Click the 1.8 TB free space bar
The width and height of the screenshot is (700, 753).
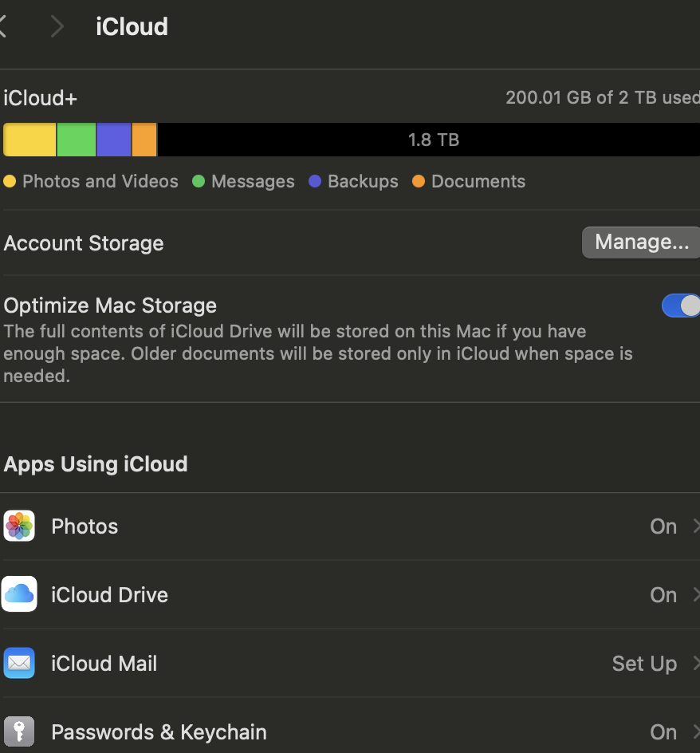(428, 140)
